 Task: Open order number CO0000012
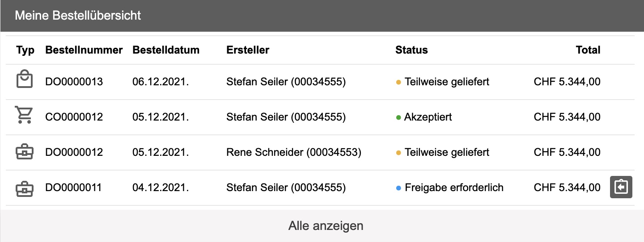[x=74, y=117]
